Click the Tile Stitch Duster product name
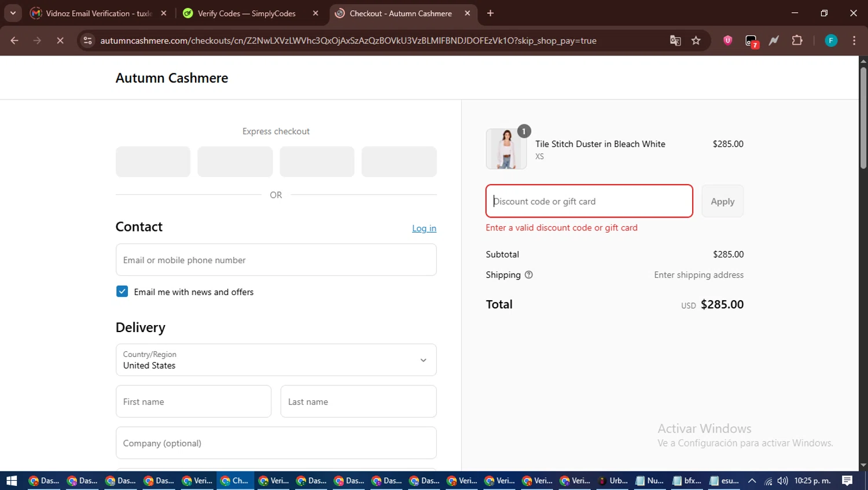Viewport: 868px width, 490px height. (x=600, y=144)
